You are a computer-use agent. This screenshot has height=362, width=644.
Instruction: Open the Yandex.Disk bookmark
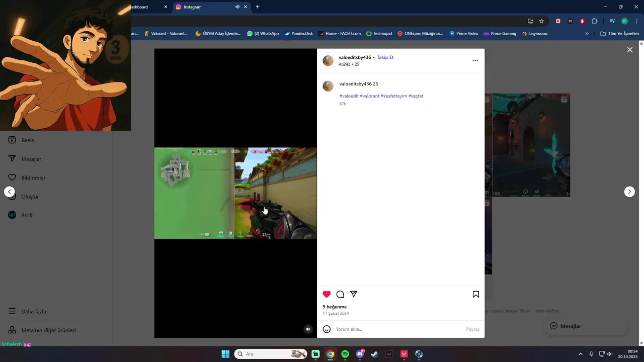pyautogui.click(x=298, y=34)
